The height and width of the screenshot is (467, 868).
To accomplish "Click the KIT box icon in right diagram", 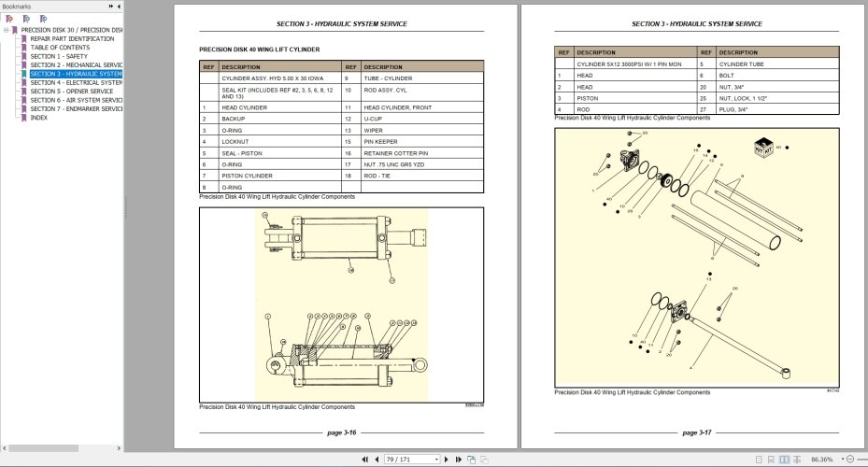I will click(763, 148).
